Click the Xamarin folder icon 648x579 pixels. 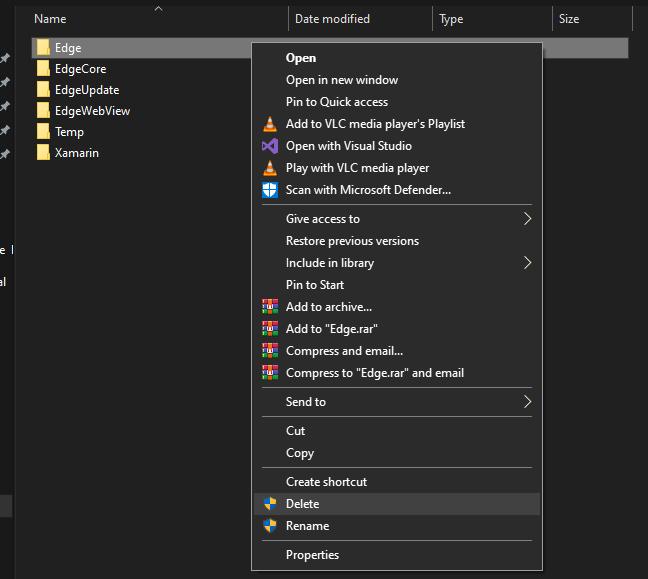[43, 153]
